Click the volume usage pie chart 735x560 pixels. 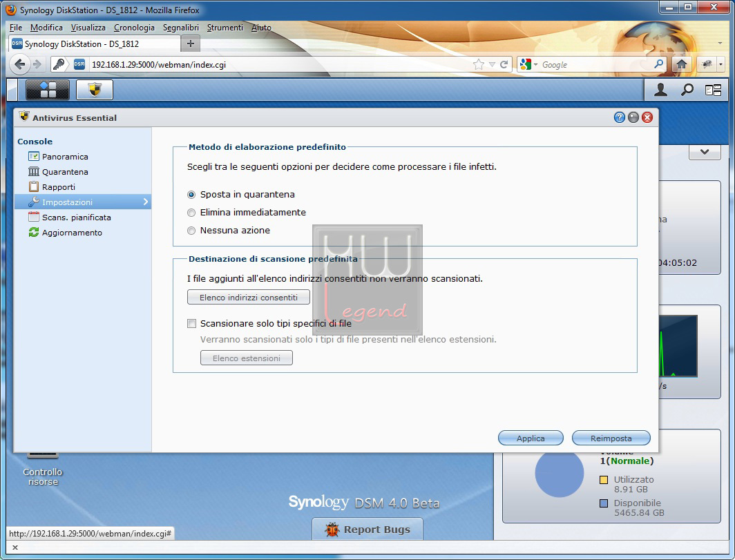[x=560, y=473]
